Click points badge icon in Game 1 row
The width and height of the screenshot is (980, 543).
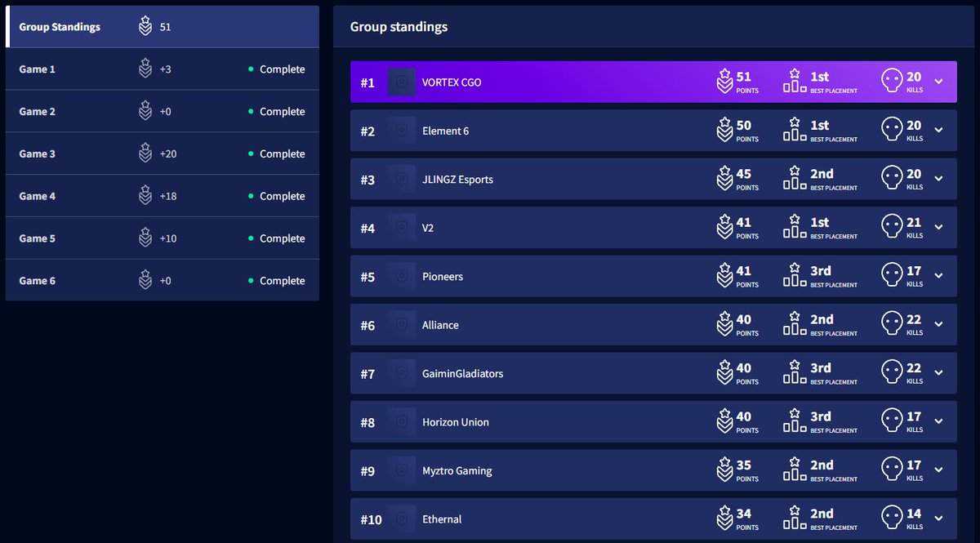[145, 69]
